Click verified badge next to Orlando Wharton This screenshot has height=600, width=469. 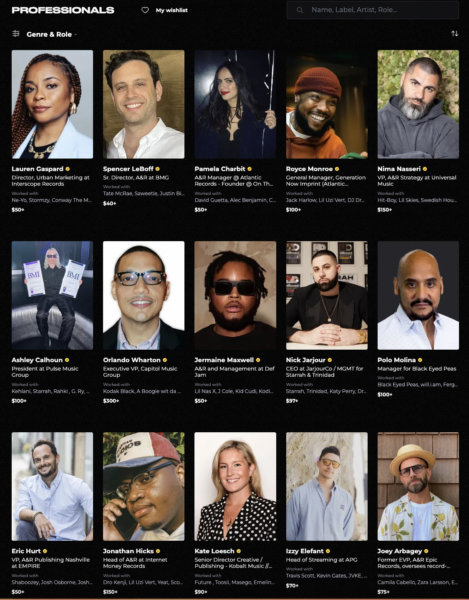point(165,360)
